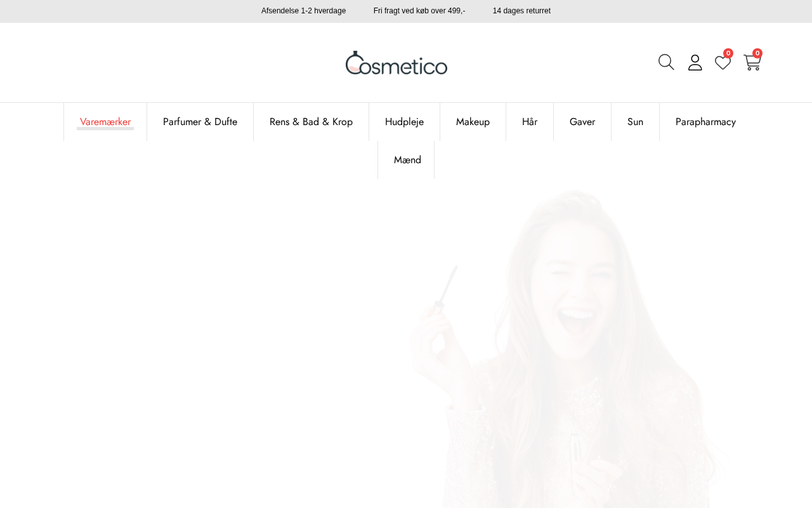Viewport: 812px width, 508px height.
Task: Open the search magnifier icon
Action: (666, 62)
